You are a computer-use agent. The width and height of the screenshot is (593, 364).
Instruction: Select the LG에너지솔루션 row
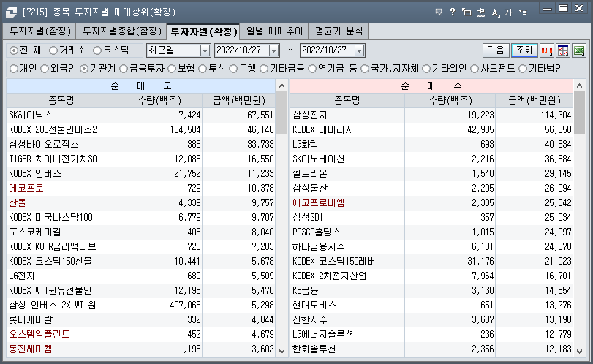(431, 334)
